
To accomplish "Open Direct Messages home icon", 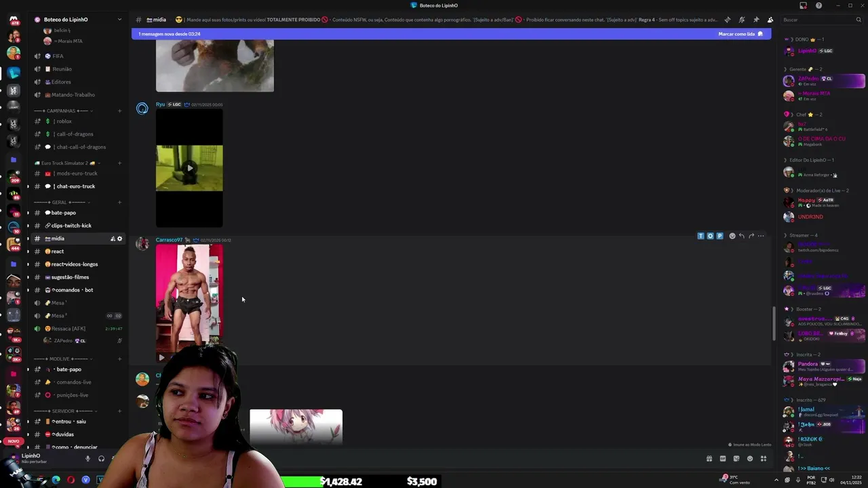I will tap(14, 20).
